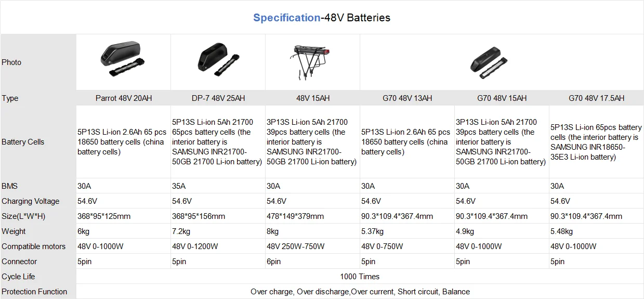Click the 478*149*379mm size value
This screenshot has height=299, width=644.
(295, 216)
